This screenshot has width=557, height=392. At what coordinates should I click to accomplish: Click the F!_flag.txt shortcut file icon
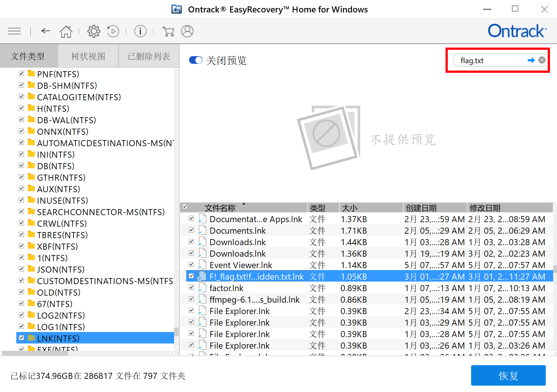click(x=202, y=276)
